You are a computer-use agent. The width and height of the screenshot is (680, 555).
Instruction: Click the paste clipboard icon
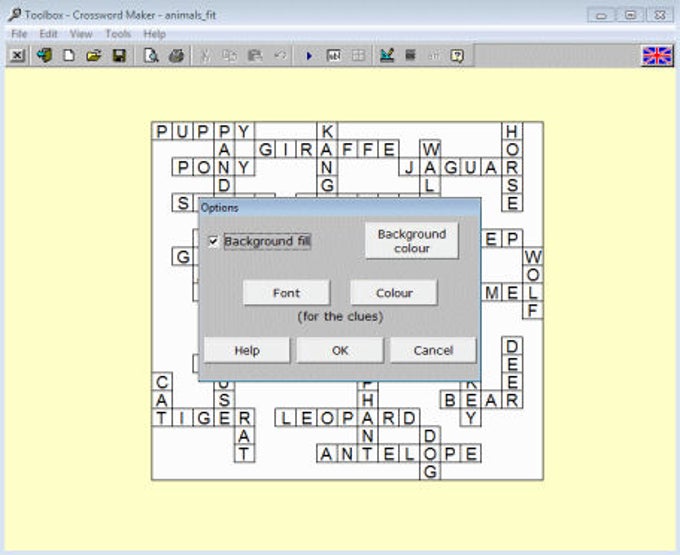[x=255, y=56]
